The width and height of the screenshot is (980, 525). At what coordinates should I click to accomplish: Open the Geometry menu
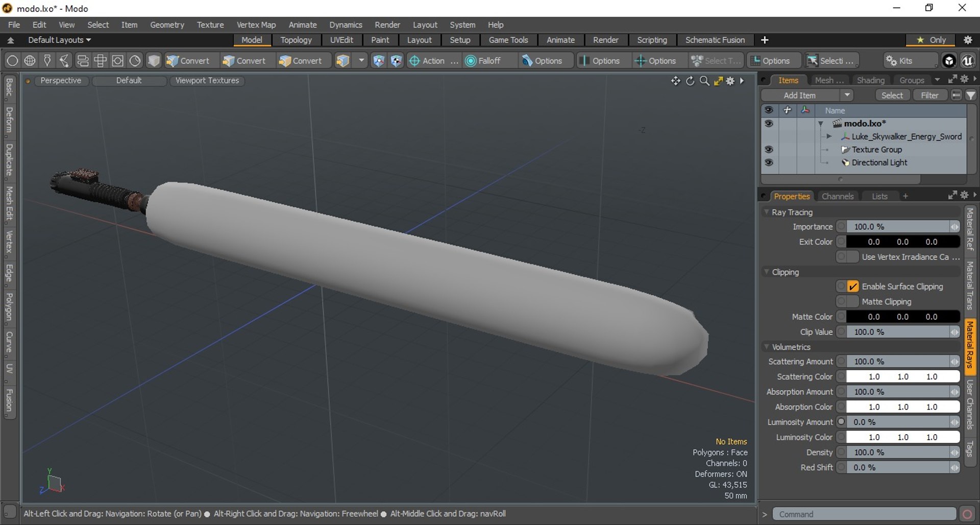(167, 25)
